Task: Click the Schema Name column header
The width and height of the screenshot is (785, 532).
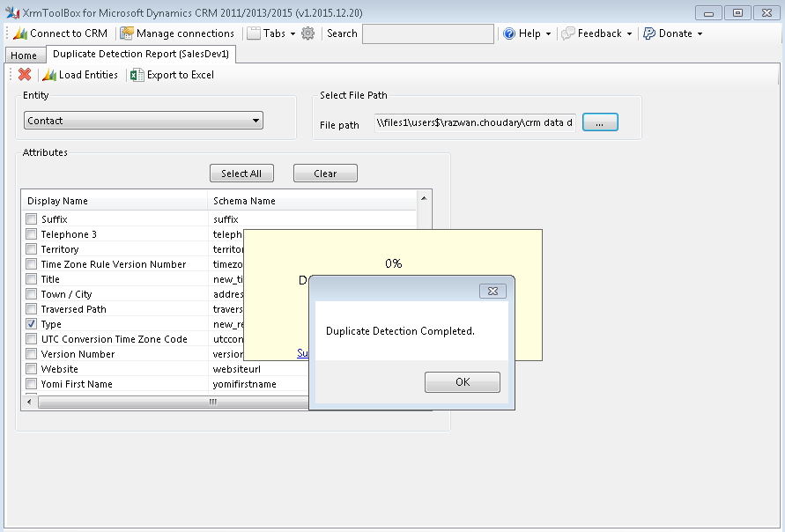Action: (x=312, y=201)
